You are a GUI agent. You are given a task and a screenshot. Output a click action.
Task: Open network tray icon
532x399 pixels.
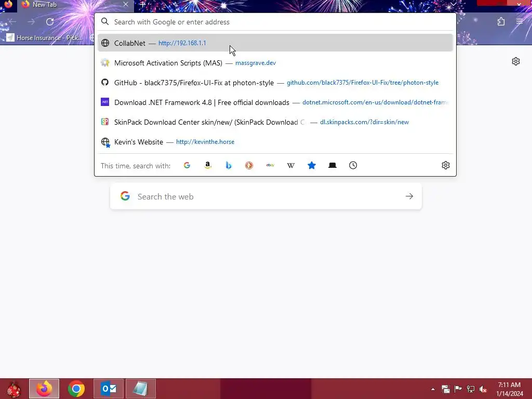[471, 389]
